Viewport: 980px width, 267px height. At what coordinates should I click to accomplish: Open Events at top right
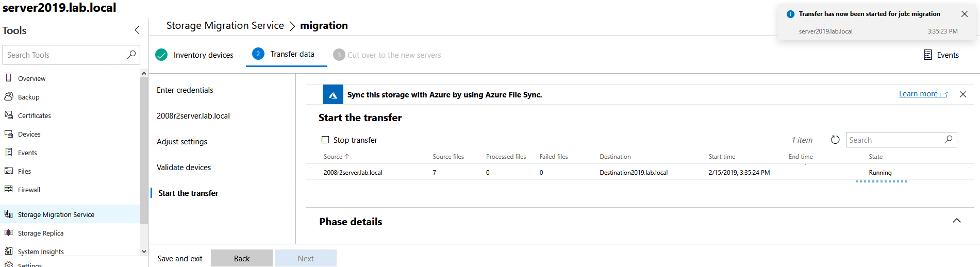click(x=941, y=55)
